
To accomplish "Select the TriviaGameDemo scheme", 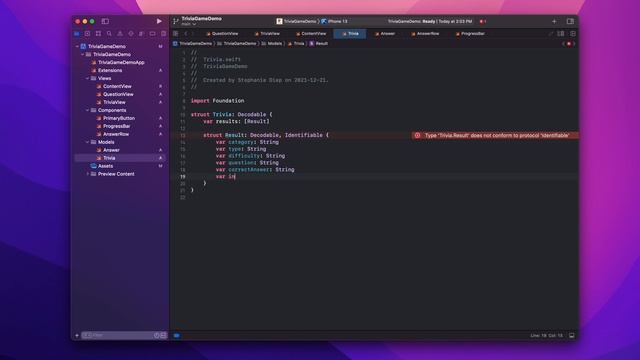I will coord(296,21).
